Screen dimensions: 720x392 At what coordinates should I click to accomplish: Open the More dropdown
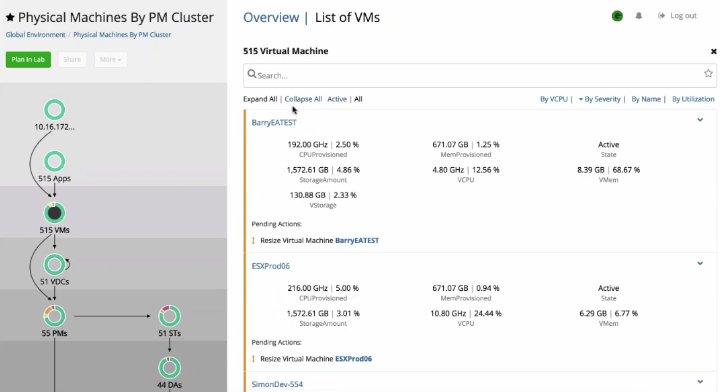pos(111,60)
